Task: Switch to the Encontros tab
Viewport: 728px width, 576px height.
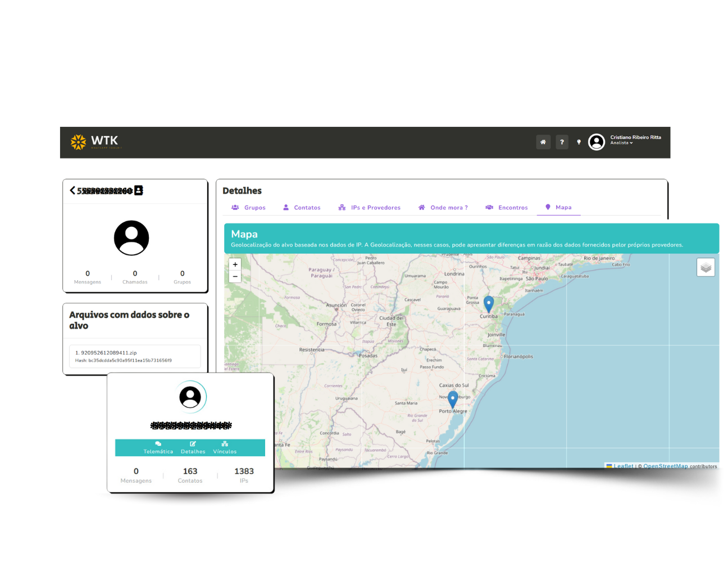Action: [507, 208]
